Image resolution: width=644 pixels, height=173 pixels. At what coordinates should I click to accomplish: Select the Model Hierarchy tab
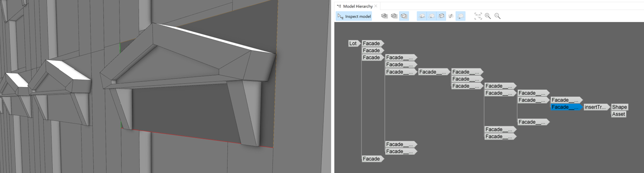pos(357,6)
